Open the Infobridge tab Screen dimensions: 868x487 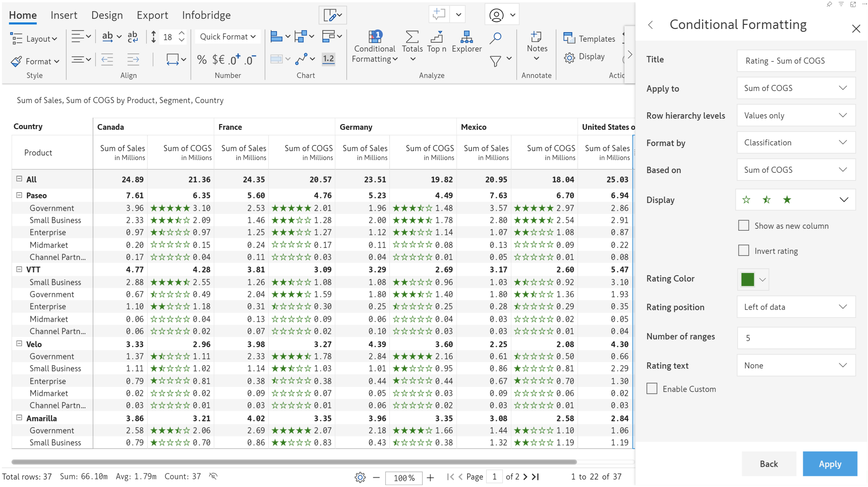pos(206,15)
